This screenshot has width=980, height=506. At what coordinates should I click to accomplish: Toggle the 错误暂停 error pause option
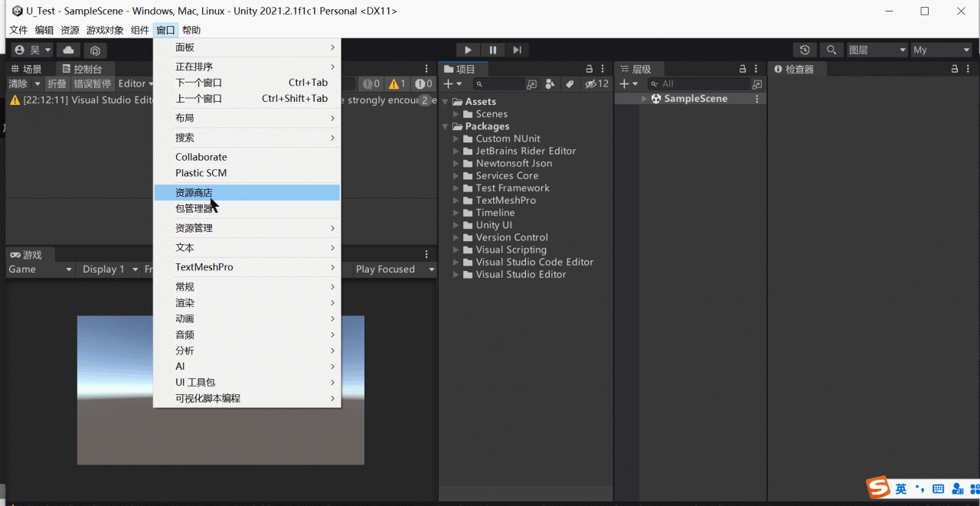pyautogui.click(x=92, y=83)
